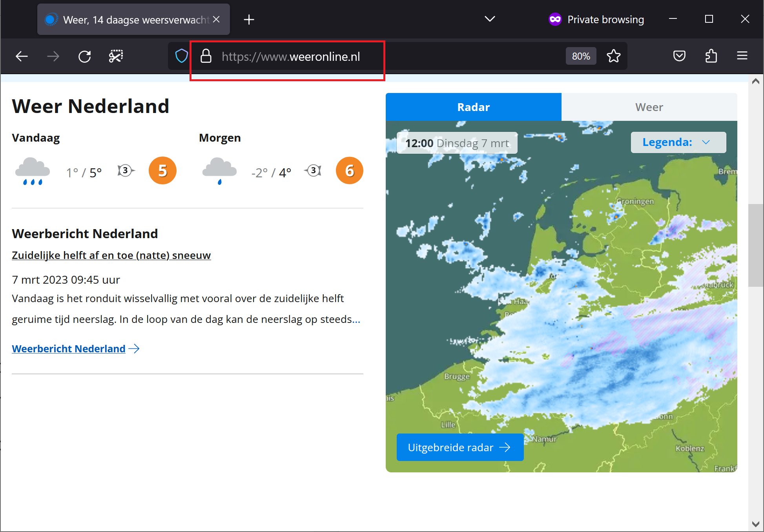764x532 pixels.
Task: Follow the Weerbericht Nederland link
Action: coord(76,349)
